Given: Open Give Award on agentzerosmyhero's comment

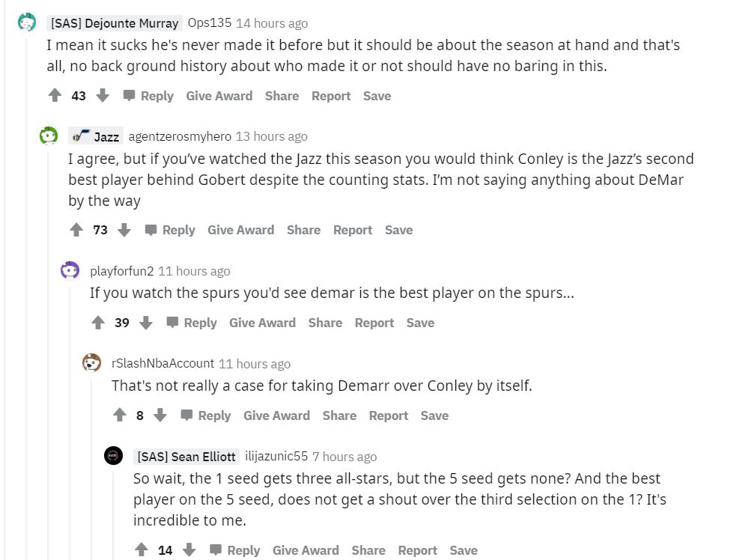Looking at the screenshot, I should (x=241, y=229).
